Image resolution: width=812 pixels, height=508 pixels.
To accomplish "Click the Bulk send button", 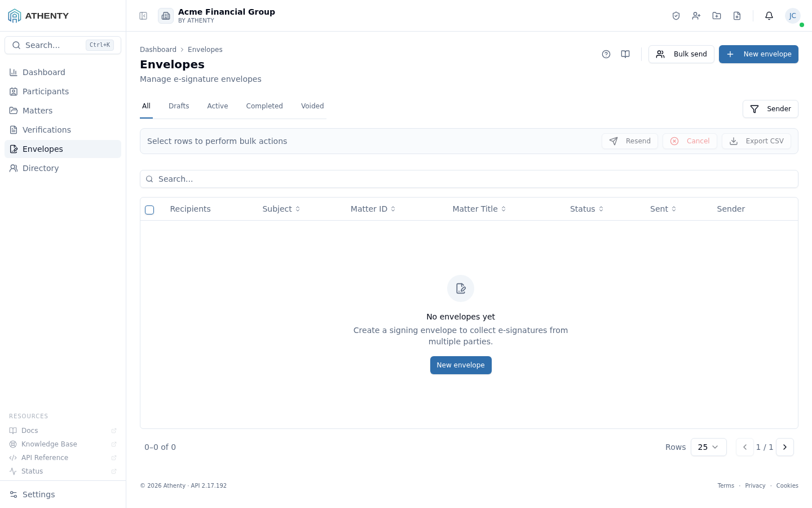I will [x=681, y=54].
